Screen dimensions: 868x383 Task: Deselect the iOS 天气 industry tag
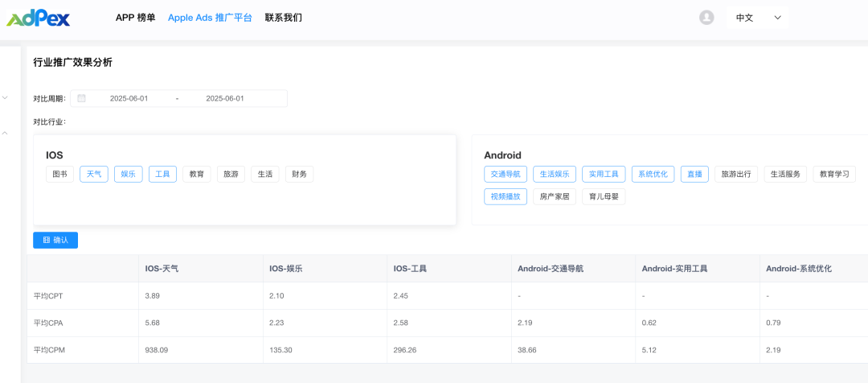coord(94,174)
